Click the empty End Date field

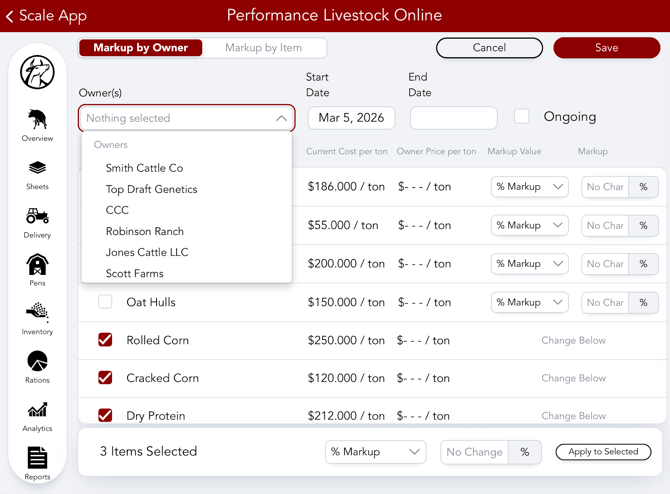pos(453,118)
